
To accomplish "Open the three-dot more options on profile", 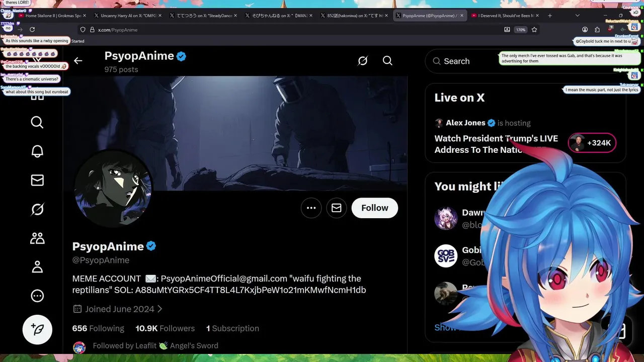I will pyautogui.click(x=311, y=208).
